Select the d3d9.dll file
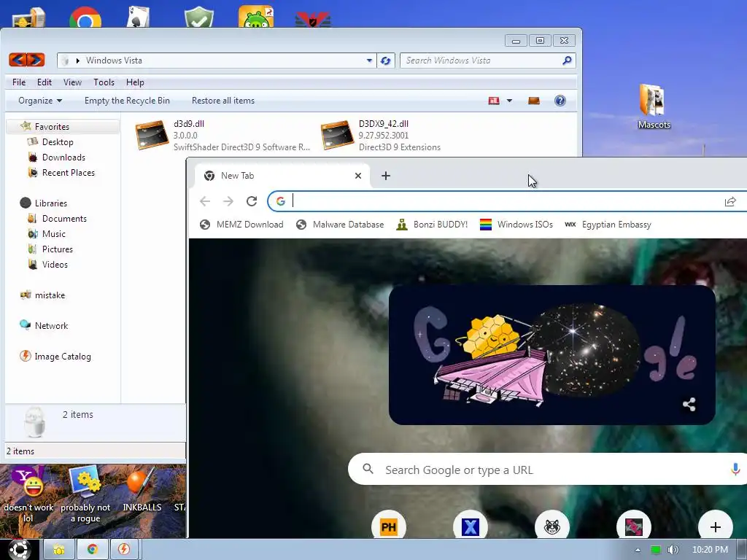This screenshot has height=560, width=747. 222,135
